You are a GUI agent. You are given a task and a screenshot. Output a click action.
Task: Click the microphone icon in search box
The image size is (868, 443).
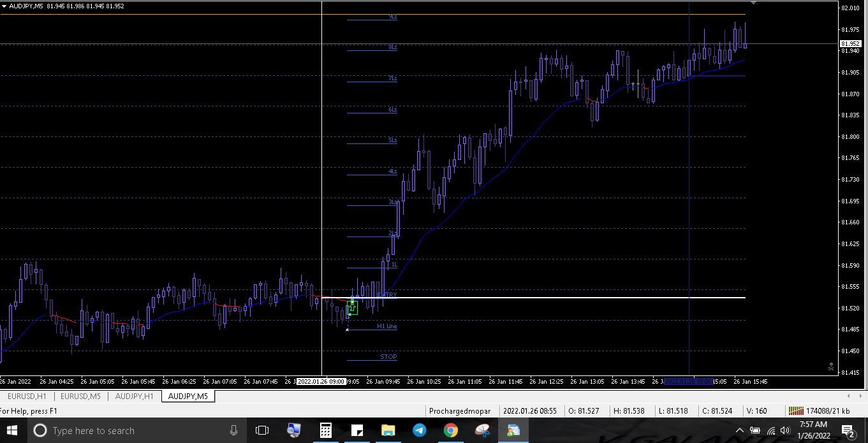pos(234,431)
